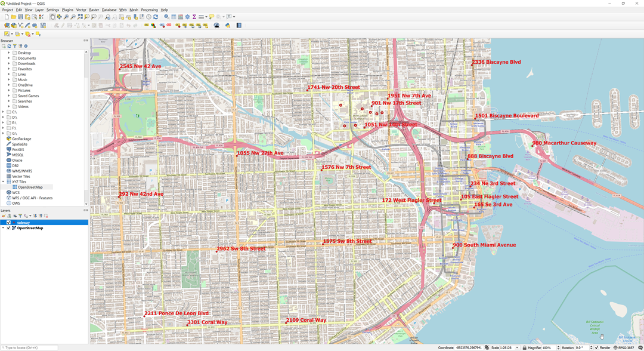644x351 pixels.
Task: Open the Raster menu
Action: (x=94, y=10)
